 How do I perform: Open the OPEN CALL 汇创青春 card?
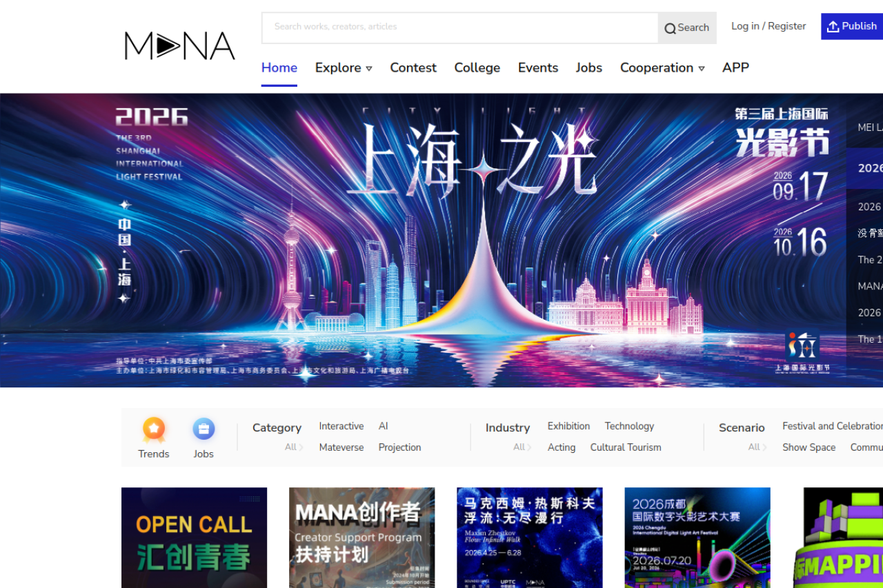tap(194, 538)
